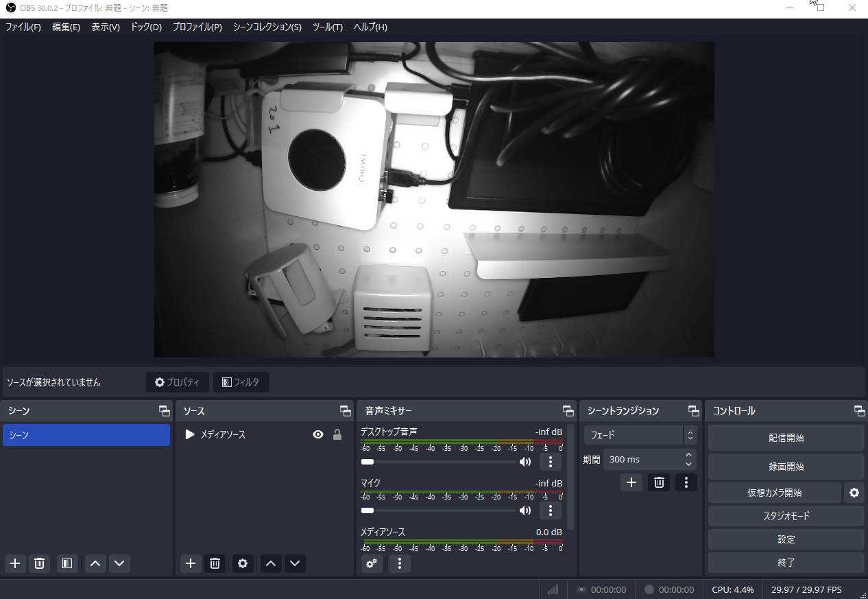Image resolution: width=868 pixels, height=599 pixels.
Task: Open source properties gear in Sources panel
Action: click(x=242, y=563)
